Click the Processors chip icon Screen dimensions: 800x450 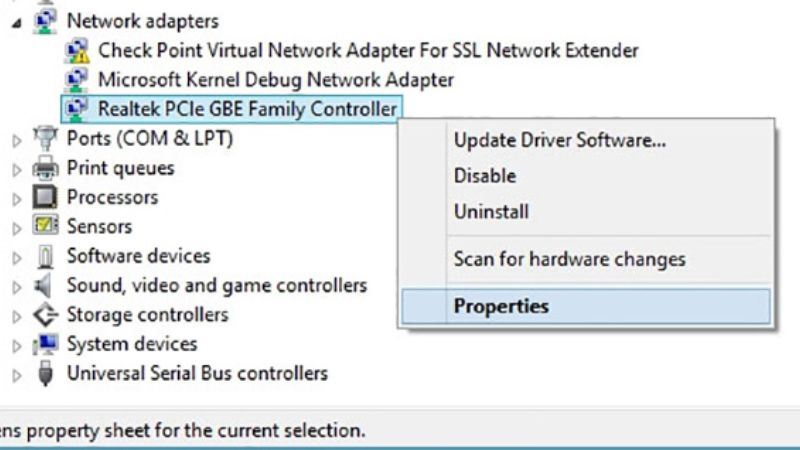45,197
